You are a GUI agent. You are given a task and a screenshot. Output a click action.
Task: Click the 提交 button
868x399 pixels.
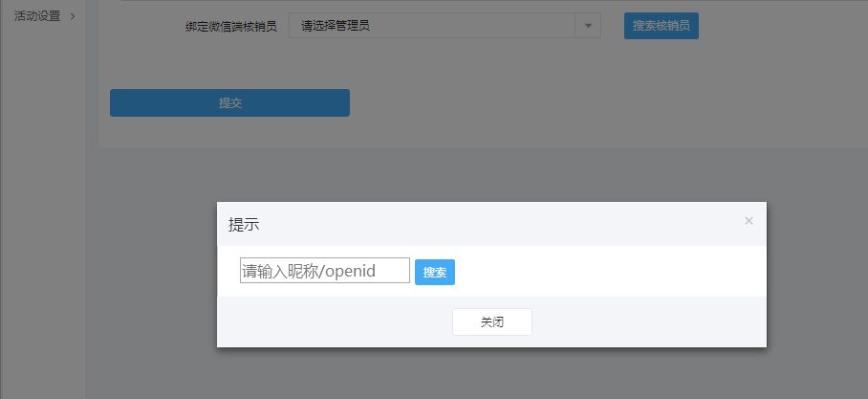click(x=229, y=103)
